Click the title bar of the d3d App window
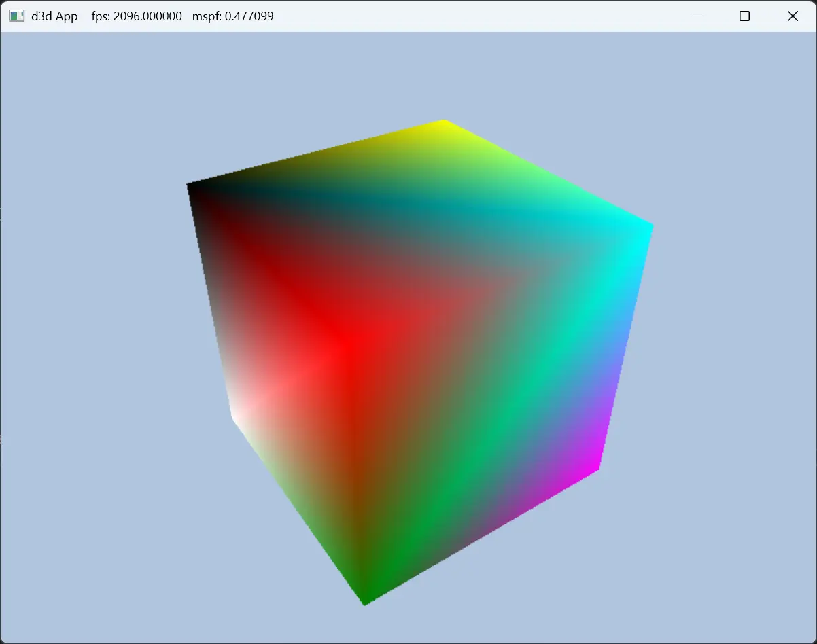 point(408,15)
